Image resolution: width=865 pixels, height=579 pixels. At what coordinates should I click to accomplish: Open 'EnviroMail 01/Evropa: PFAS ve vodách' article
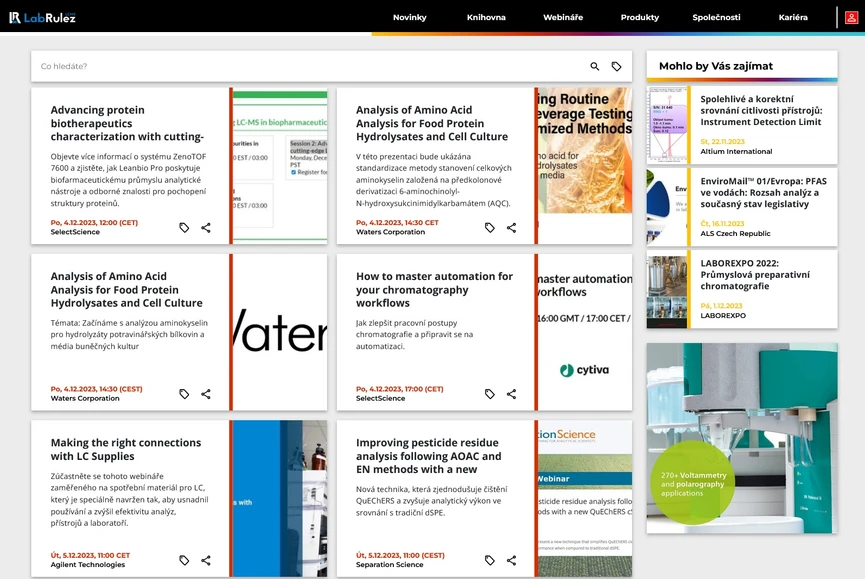coord(763,192)
